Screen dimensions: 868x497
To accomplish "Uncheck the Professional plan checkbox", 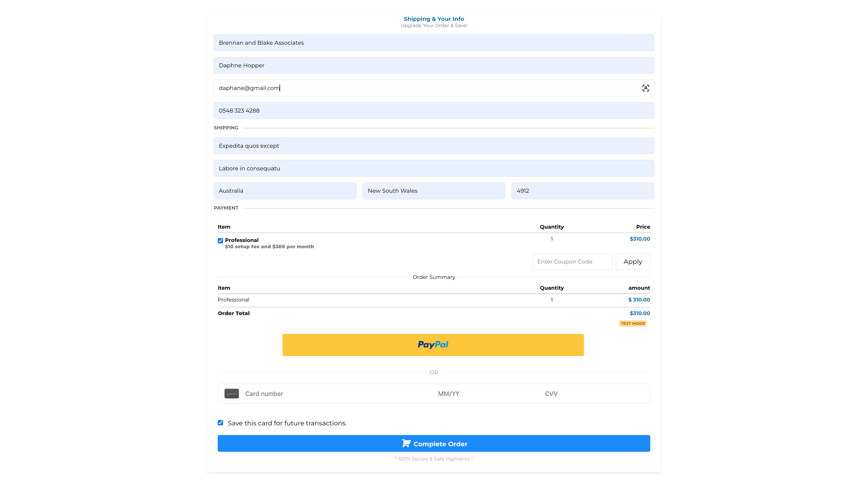I will point(221,241).
